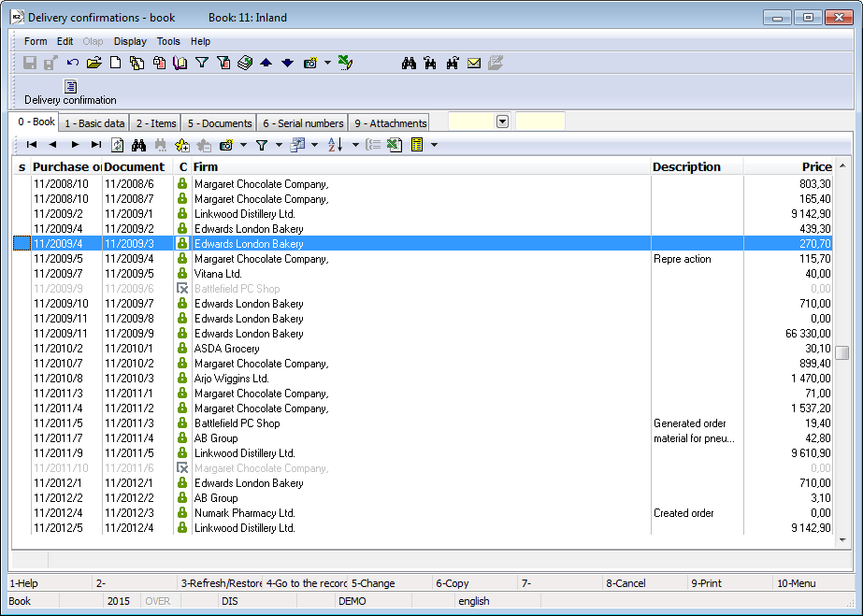Click the vertical scrollbar thumb of the grid

tap(842, 352)
